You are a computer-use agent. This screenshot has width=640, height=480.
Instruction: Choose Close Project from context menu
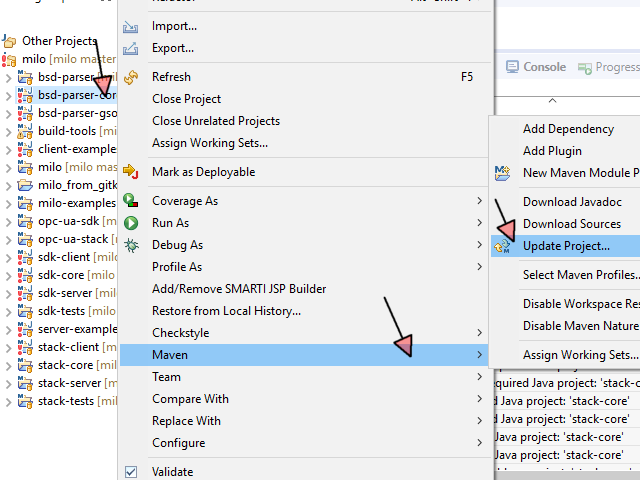[x=186, y=99]
